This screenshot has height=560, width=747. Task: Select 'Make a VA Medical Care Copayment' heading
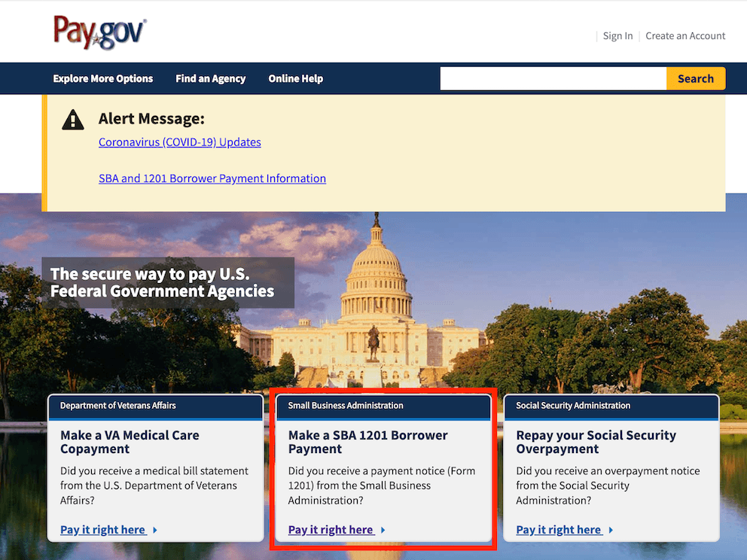pos(130,442)
